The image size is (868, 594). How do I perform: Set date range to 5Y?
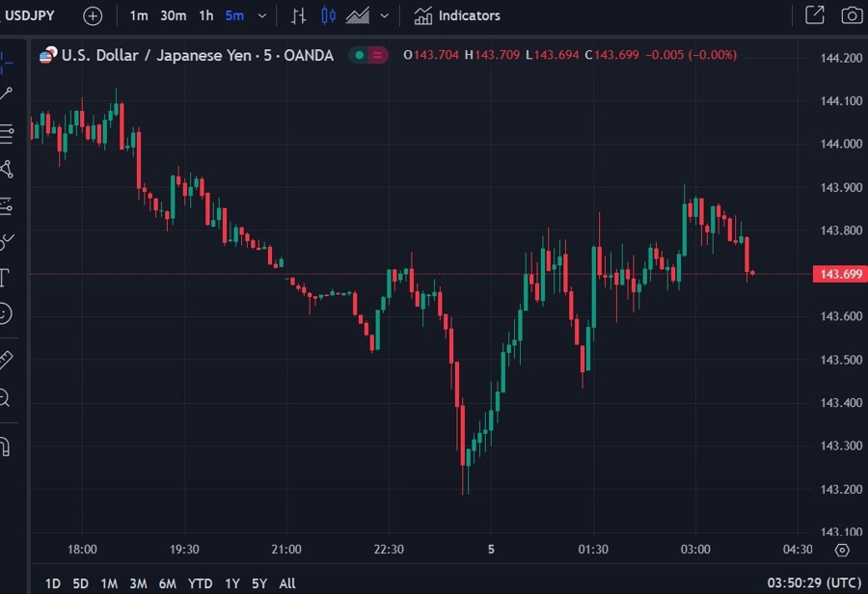point(259,583)
